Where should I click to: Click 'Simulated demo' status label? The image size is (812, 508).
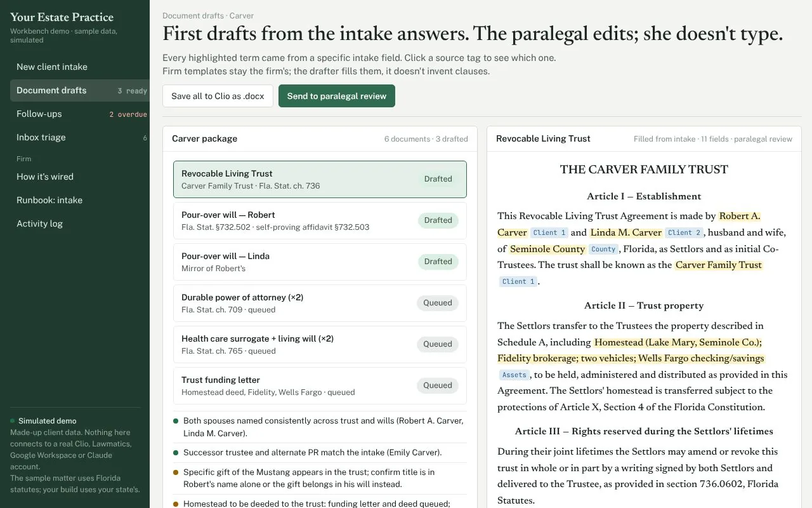click(47, 421)
